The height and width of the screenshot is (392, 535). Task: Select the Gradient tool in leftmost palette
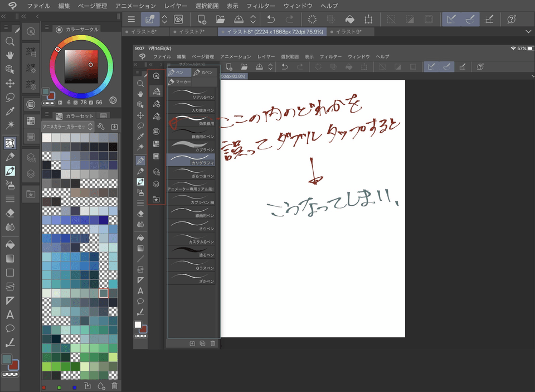point(10,259)
